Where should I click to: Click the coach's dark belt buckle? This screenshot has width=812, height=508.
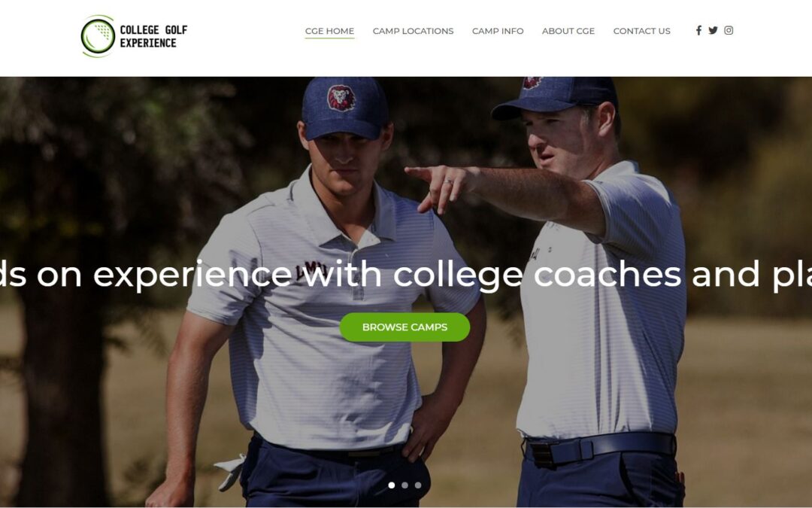[543, 454]
